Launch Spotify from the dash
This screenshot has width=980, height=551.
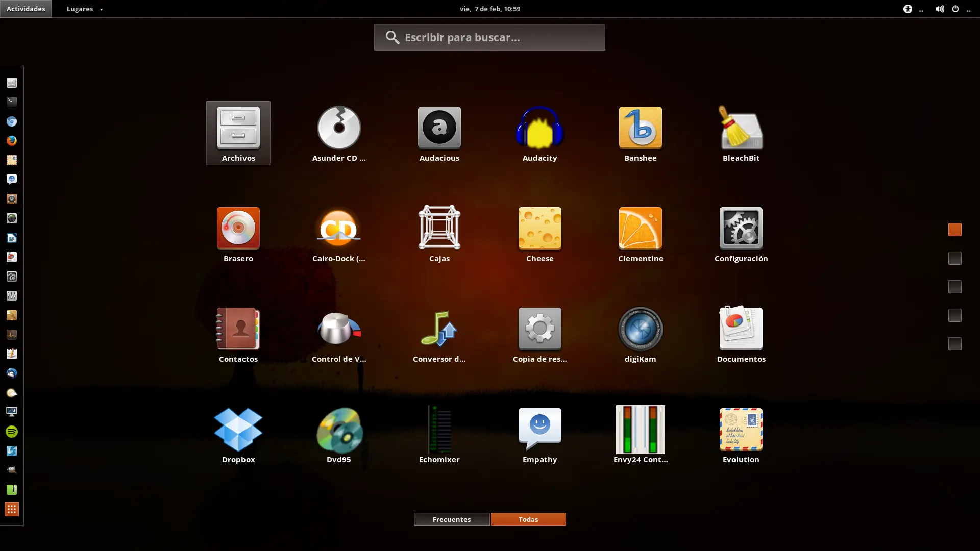12,432
